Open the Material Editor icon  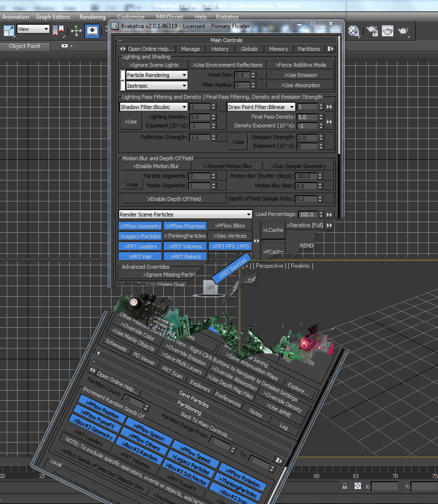354,31
